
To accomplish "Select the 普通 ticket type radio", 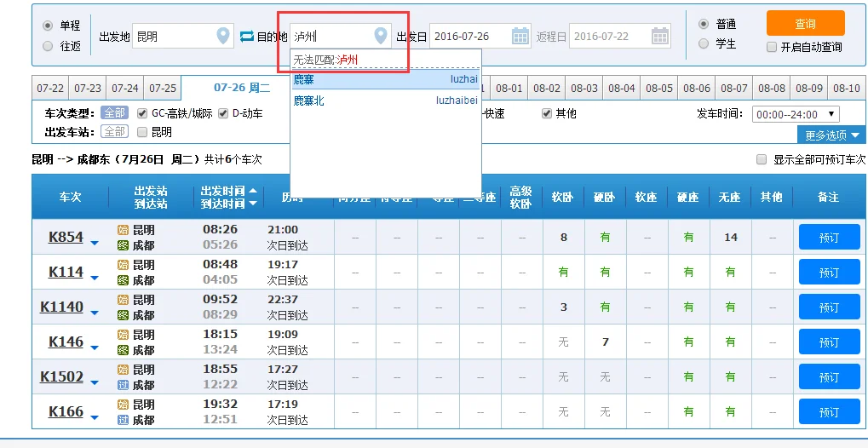I will click(x=704, y=24).
